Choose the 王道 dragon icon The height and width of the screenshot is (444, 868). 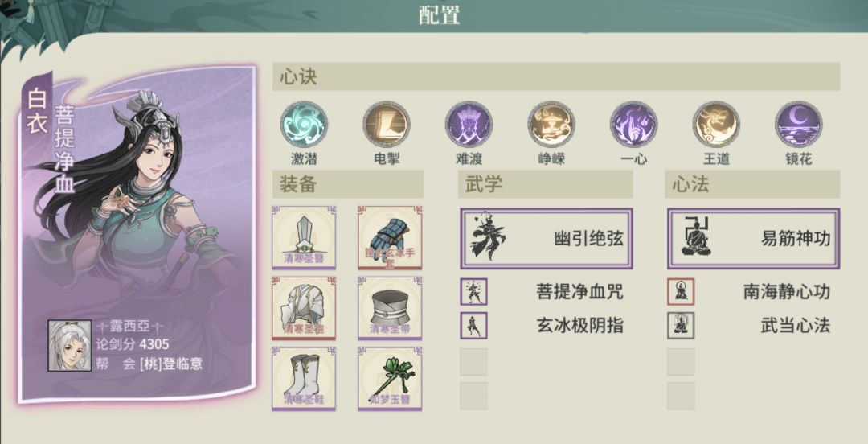tap(716, 124)
